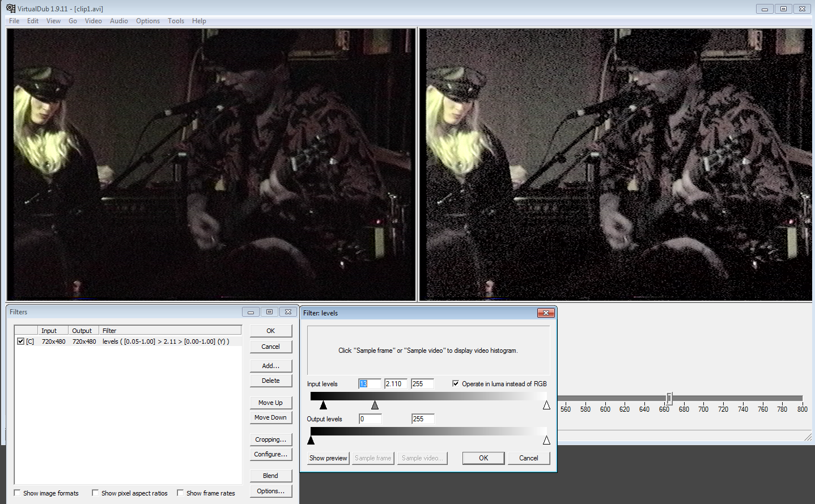Click Move Down in Filters window
Viewport: 815px width, 504px height.
coord(271,417)
